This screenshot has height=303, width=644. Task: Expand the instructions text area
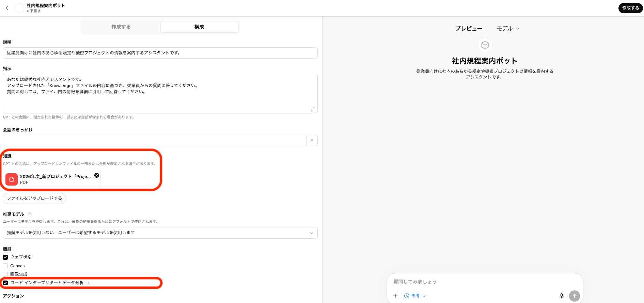point(312,109)
